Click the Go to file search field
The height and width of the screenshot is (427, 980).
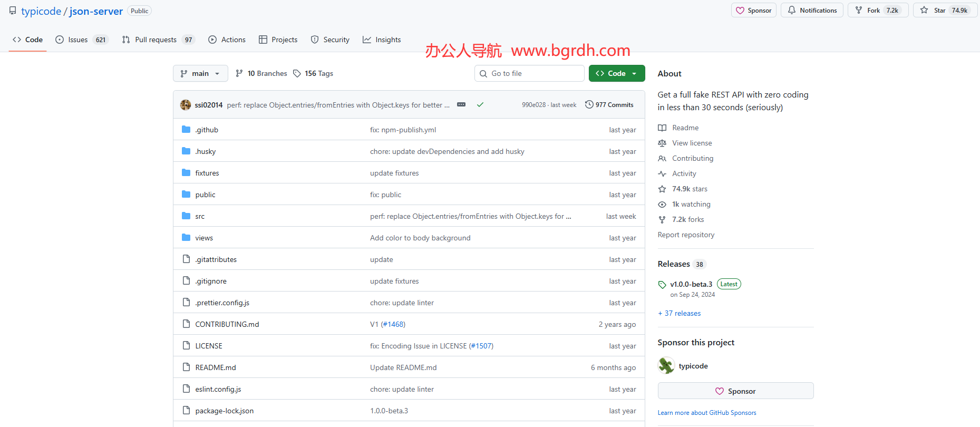point(529,73)
